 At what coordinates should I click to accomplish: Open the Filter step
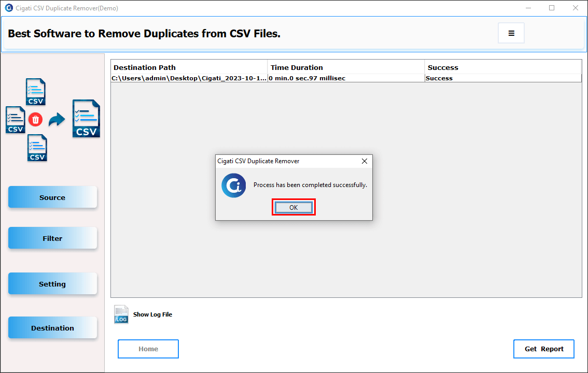(52, 238)
